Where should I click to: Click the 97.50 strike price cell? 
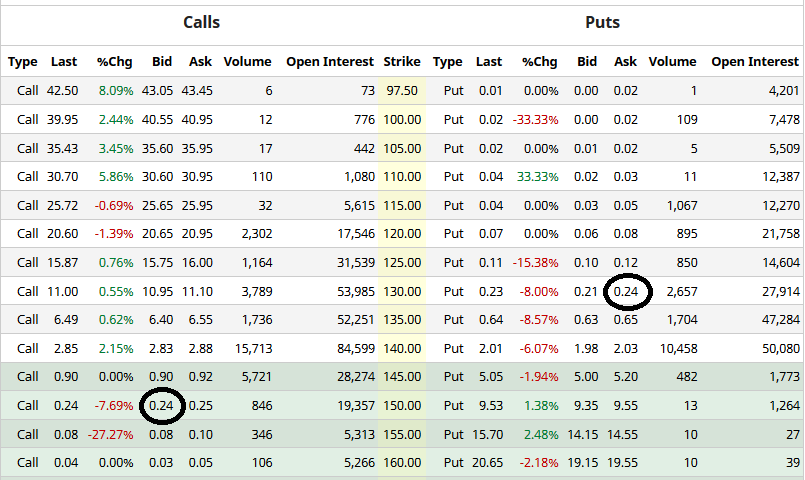tap(402, 91)
